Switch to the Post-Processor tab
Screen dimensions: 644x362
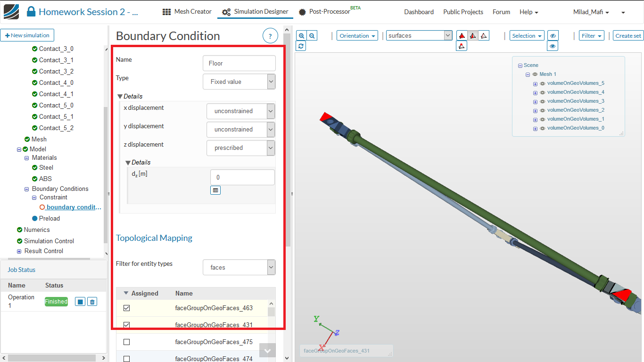point(329,12)
